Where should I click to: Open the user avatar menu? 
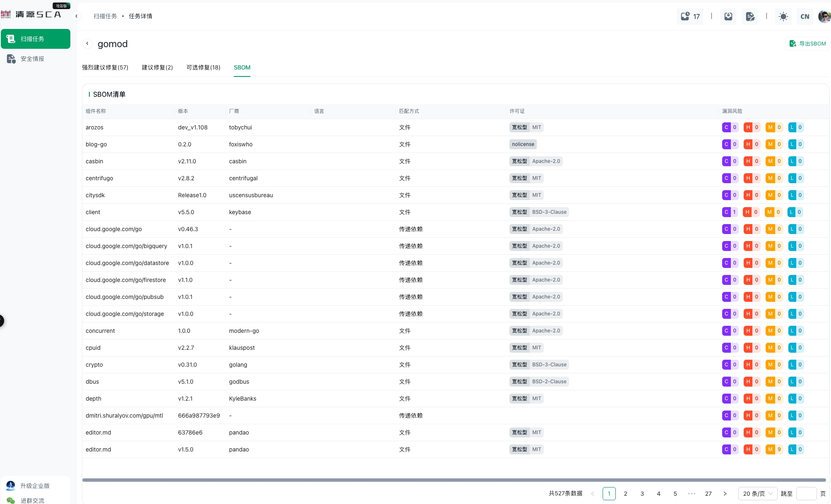click(824, 17)
